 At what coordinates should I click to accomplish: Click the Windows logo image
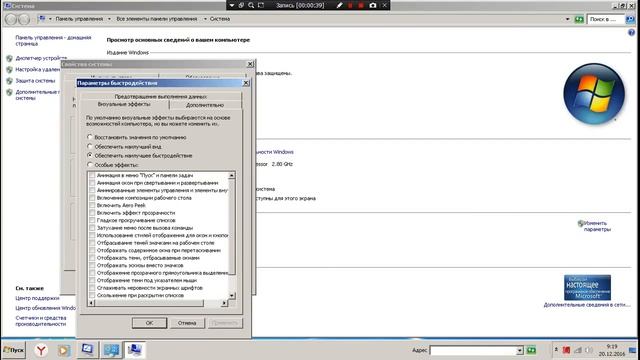pos(594,94)
